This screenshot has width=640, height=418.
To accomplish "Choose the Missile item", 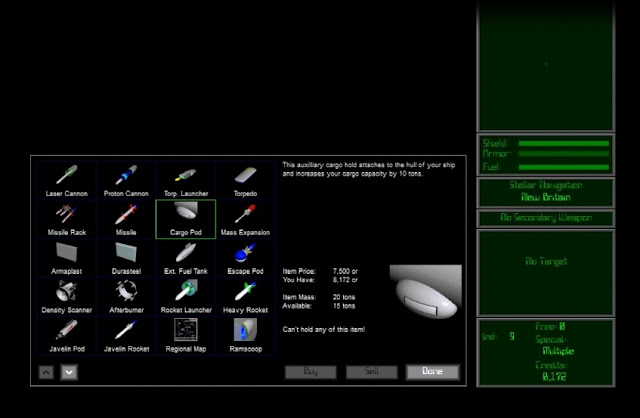I will tap(126, 219).
